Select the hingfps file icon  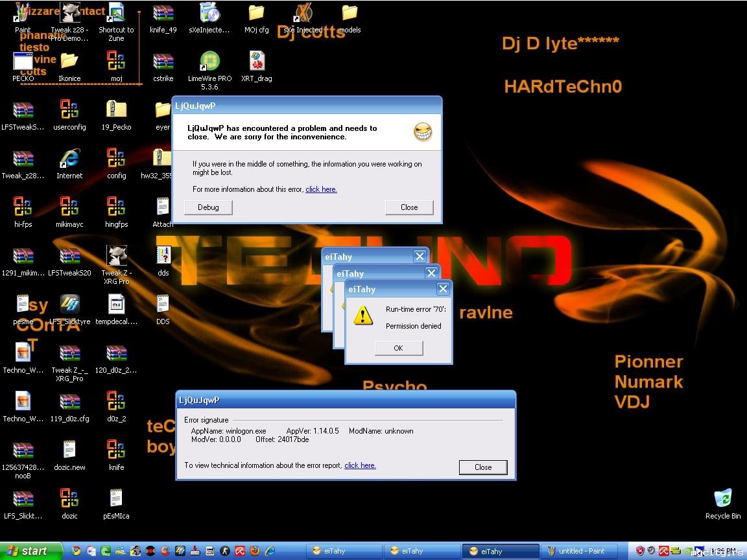116,213
